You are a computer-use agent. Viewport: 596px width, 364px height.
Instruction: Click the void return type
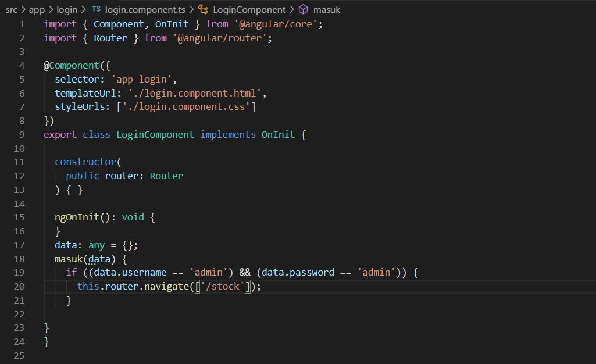[x=133, y=217]
